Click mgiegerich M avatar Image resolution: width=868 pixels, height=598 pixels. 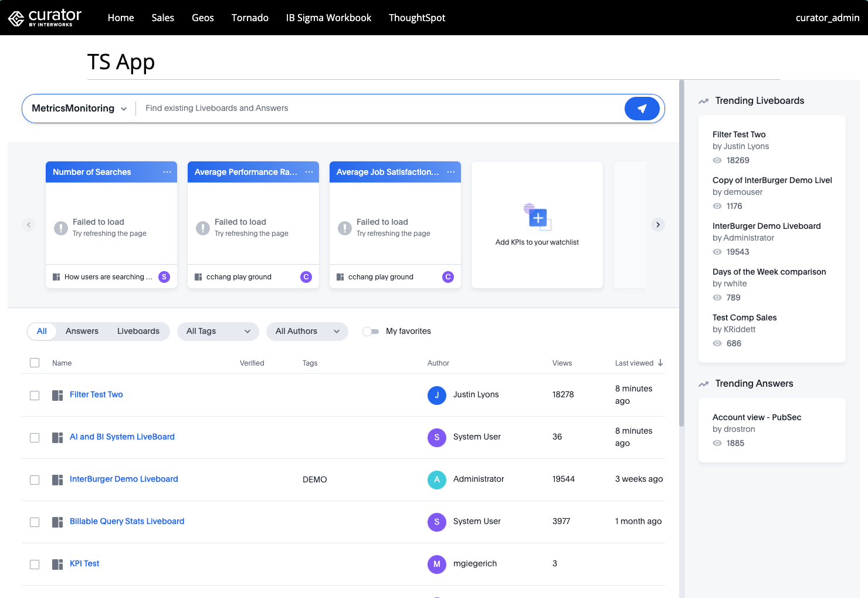437,565
